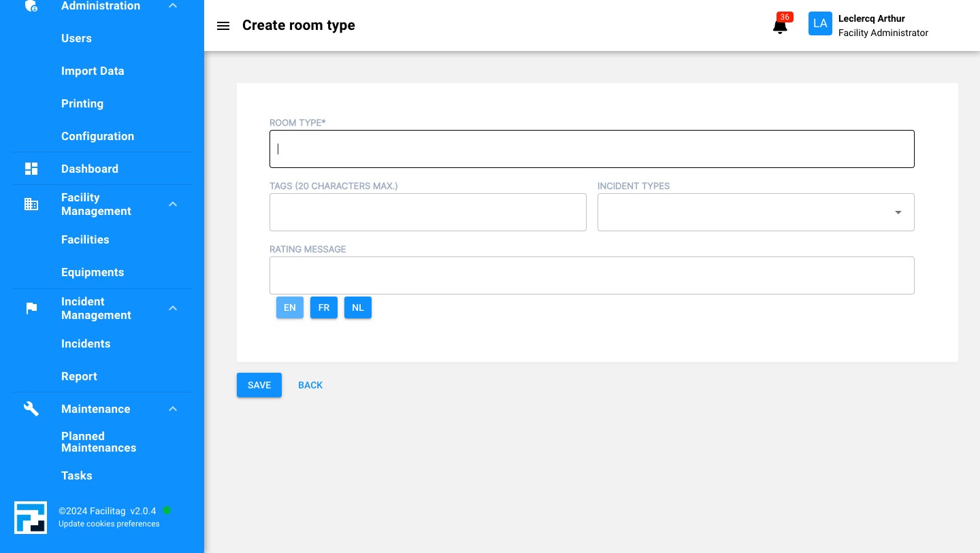Focus the Tags input field
This screenshot has width=980, height=553.
coord(427,212)
